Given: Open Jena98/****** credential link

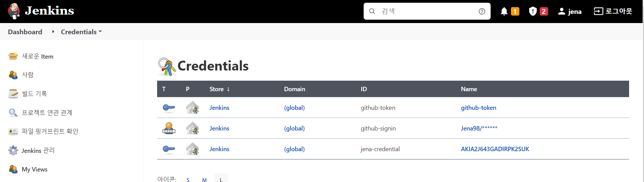Looking at the screenshot, I should pyautogui.click(x=479, y=128).
